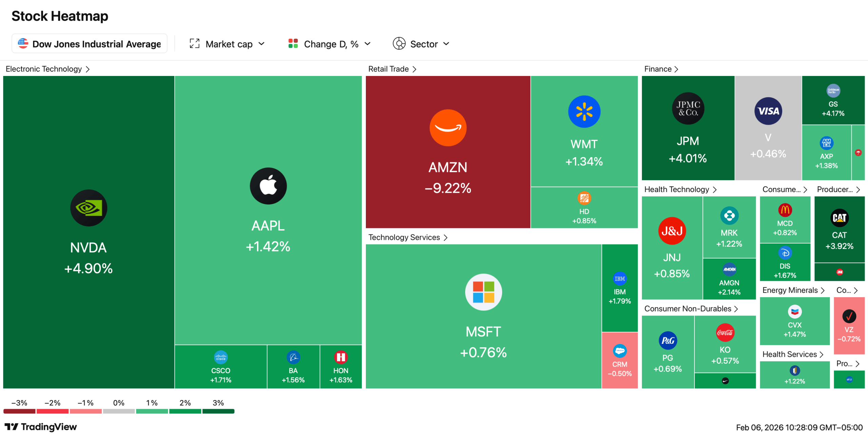Click the Amgen logo icon
The width and height of the screenshot is (868, 439).
click(729, 269)
